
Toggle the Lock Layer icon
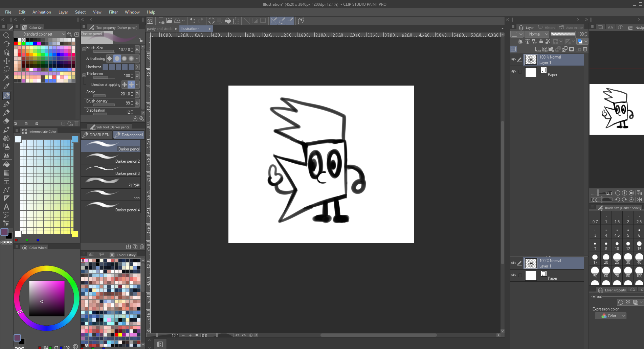[541, 41]
